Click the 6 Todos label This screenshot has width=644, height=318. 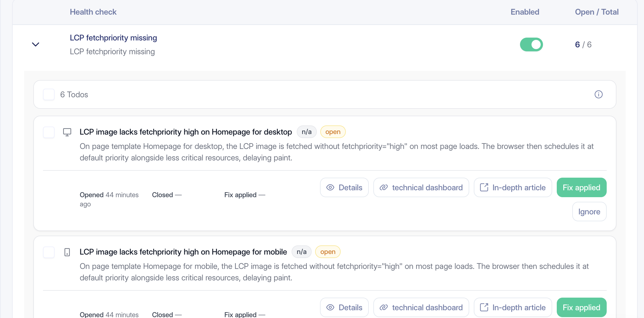click(x=74, y=94)
